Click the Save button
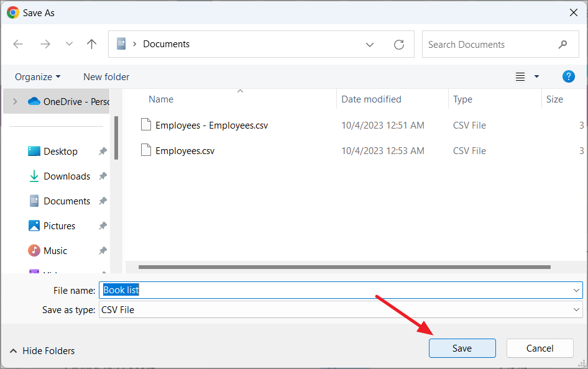The height and width of the screenshot is (369, 588). (x=462, y=348)
